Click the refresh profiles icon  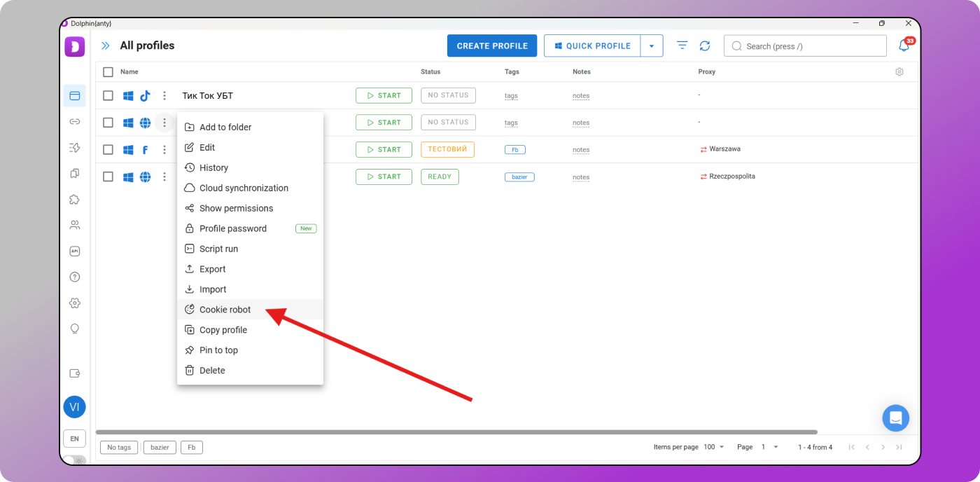[x=705, y=46]
